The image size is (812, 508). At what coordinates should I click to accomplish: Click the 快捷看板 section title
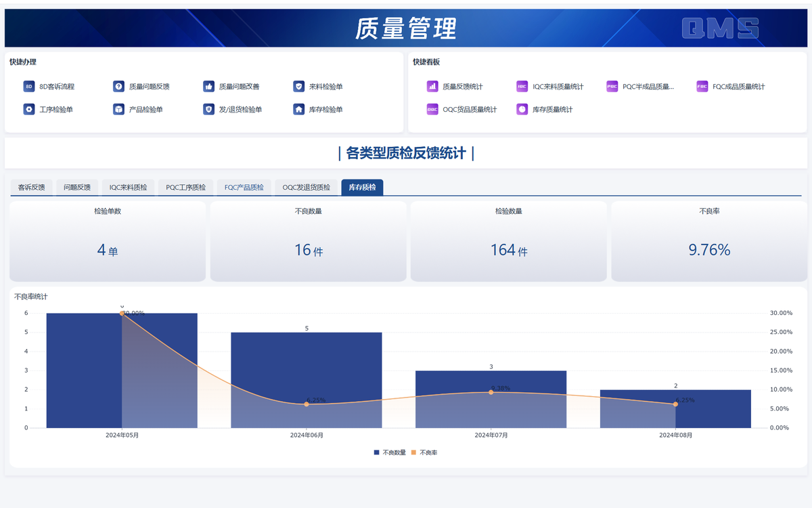click(426, 62)
